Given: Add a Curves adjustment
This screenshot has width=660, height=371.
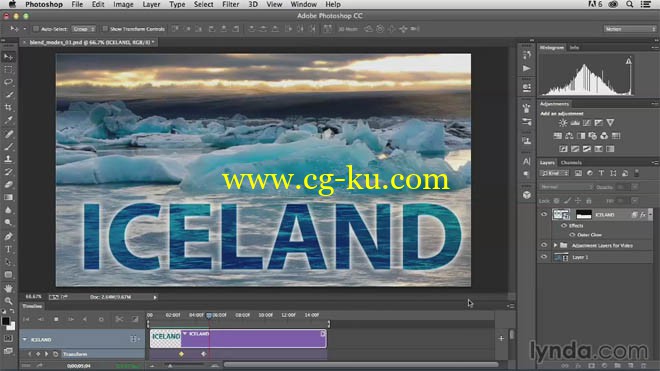Looking at the screenshot, I should tap(587, 123).
